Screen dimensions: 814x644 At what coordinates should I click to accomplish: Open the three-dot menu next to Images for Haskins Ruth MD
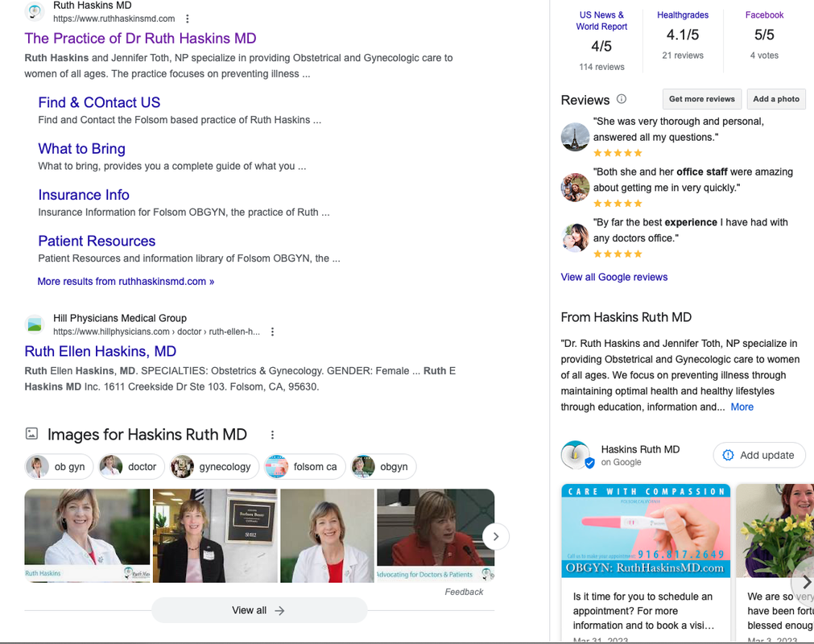(x=273, y=435)
